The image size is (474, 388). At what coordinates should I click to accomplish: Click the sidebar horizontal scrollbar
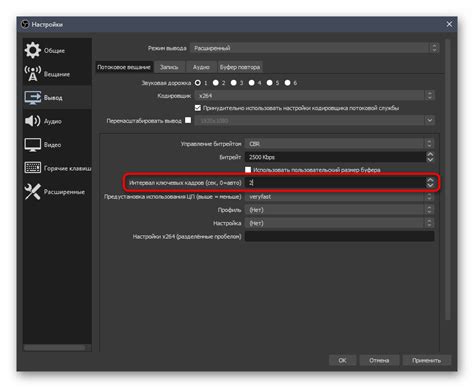(55, 348)
